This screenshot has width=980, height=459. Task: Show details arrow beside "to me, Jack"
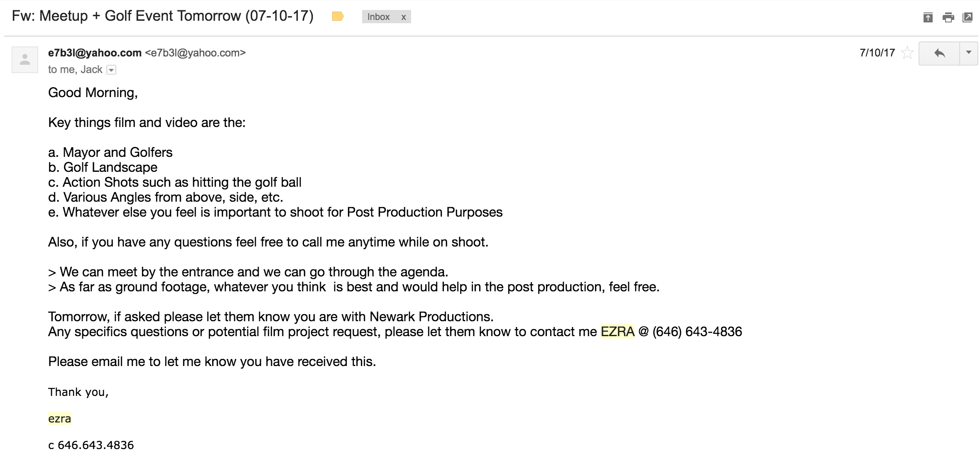111,70
